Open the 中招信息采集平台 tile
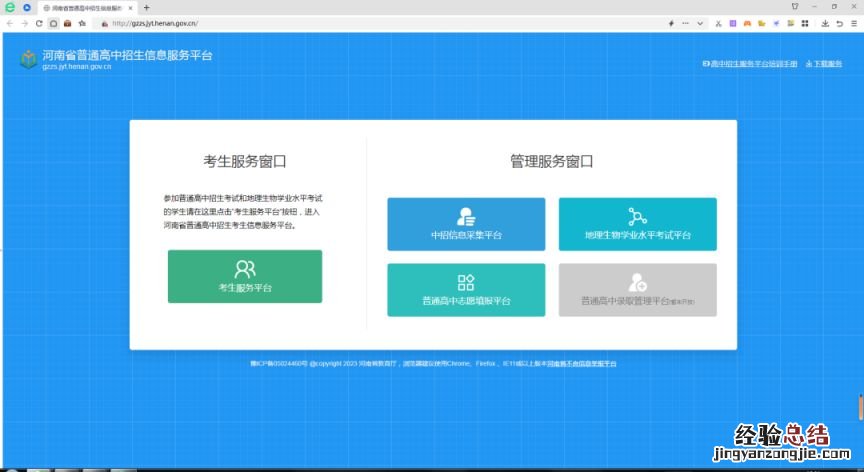864x472 pixels. (466, 224)
